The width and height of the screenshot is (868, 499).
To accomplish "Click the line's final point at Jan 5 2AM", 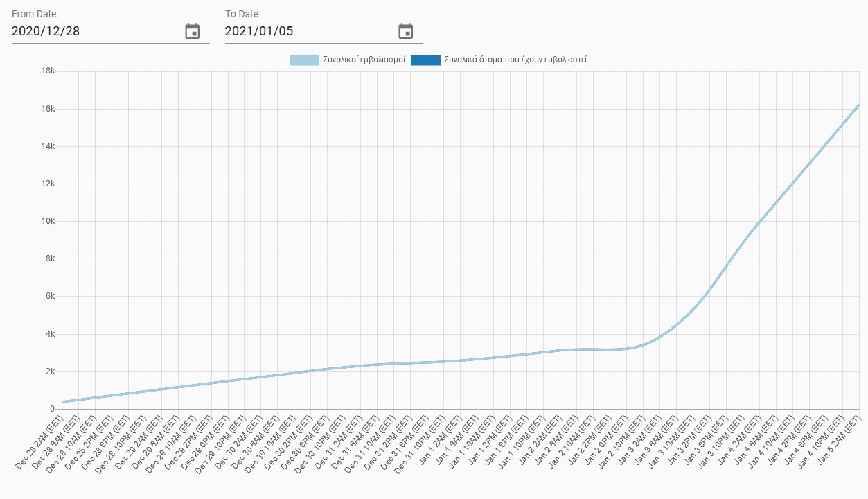I will 859,105.
